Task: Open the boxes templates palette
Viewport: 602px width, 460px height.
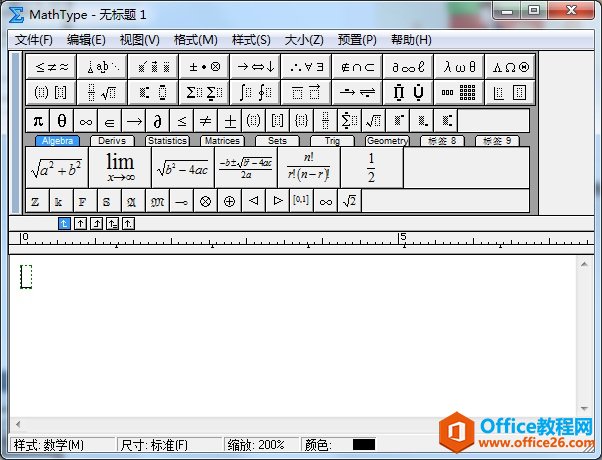Action: click(x=510, y=93)
